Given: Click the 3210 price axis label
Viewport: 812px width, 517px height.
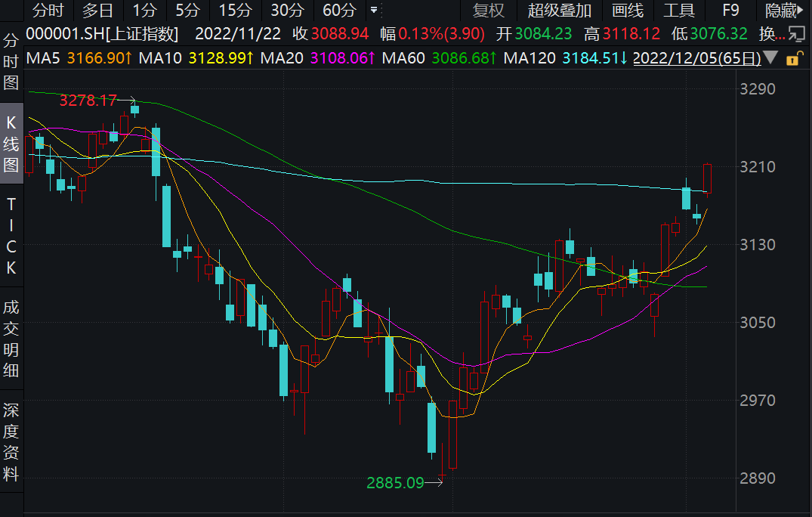Looking at the screenshot, I should [758, 167].
